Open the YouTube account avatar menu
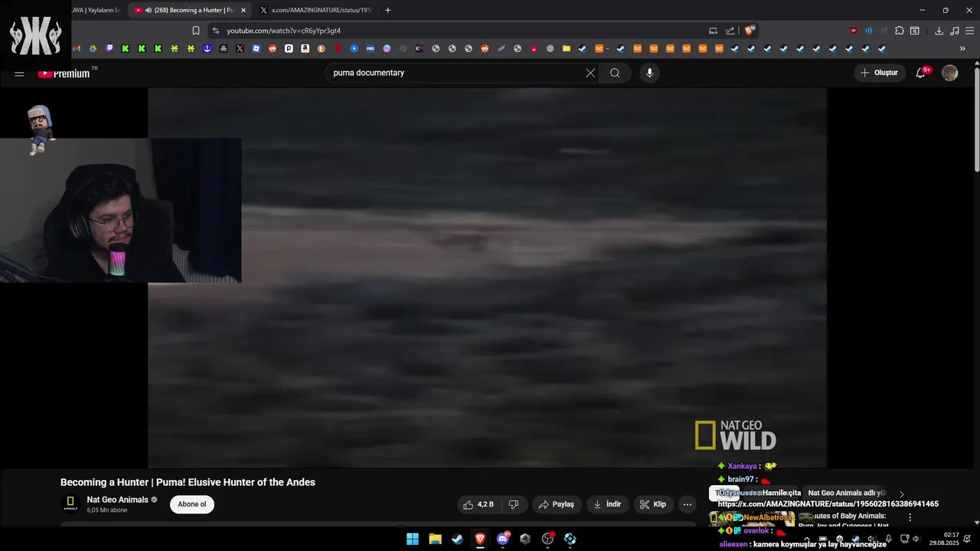This screenshot has width=980, height=551. point(949,73)
